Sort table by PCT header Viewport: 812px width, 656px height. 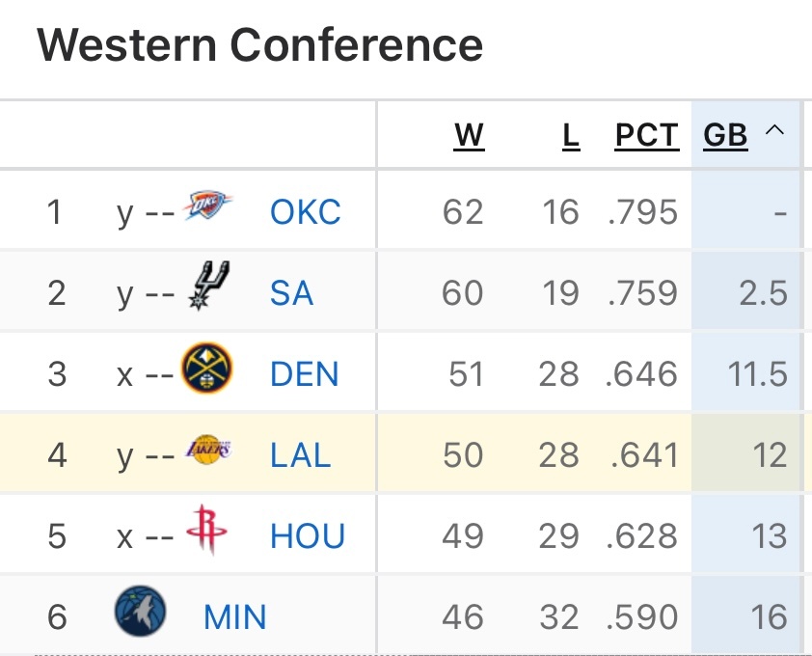click(x=646, y=137)
